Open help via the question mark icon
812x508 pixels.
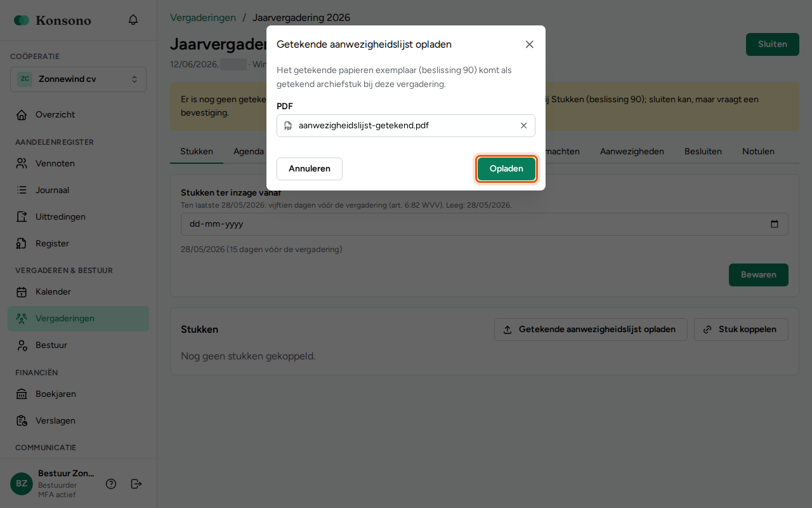[111, 484]
